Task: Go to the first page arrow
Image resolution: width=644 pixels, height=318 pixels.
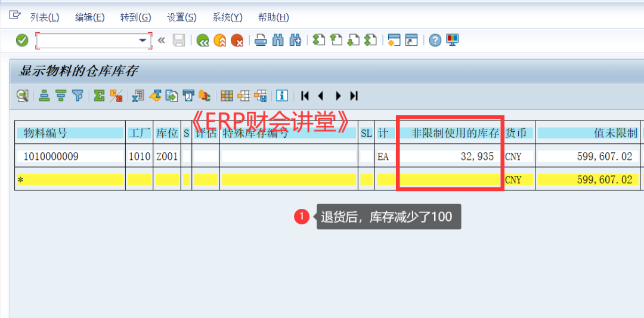Action: tap(305, 95)
